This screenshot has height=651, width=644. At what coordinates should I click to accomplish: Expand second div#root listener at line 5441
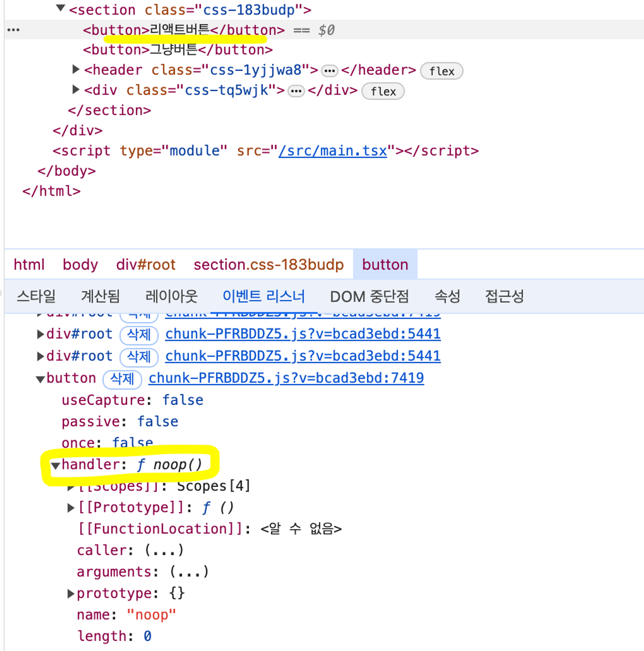40,356
